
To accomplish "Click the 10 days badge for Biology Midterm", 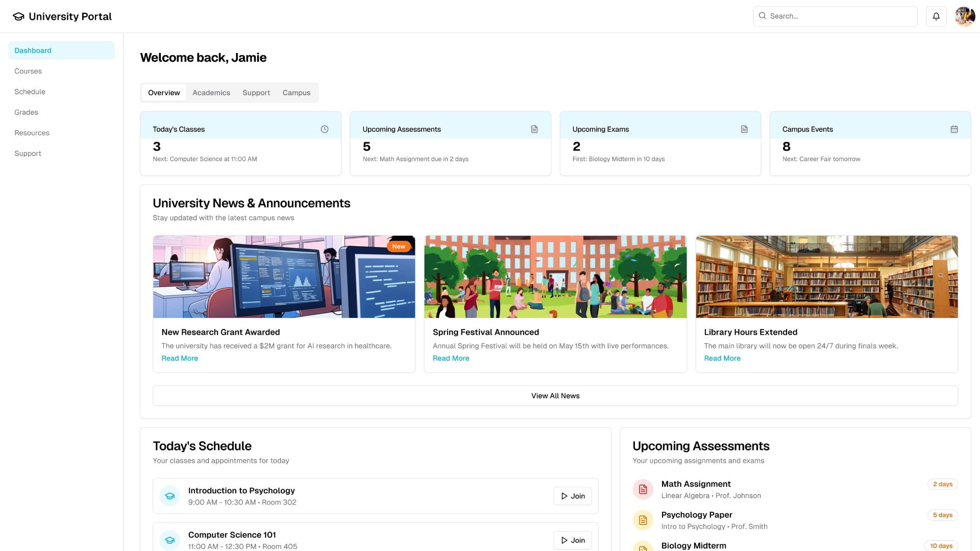I will coord(941,546).
